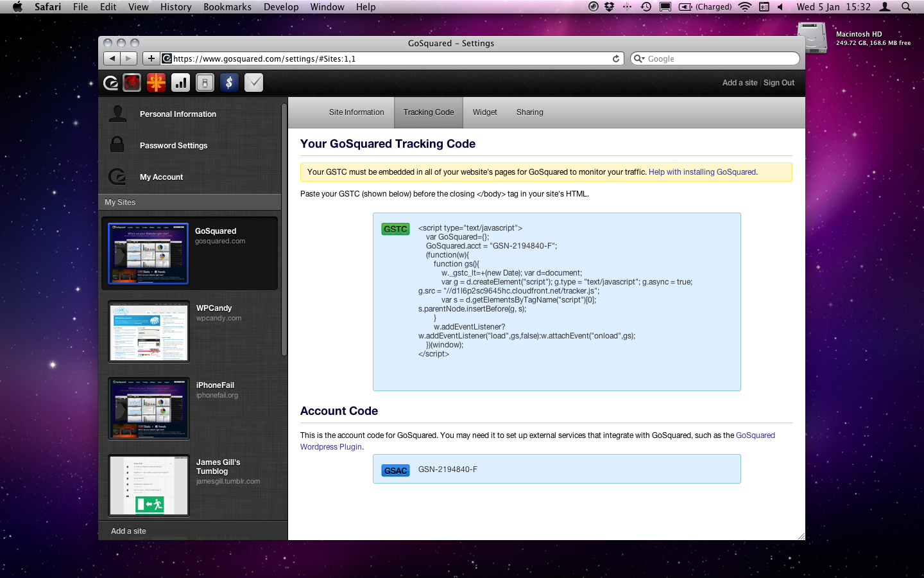Click Add a site below the sites list
This screenshot has height=578, width=924.
(128, 531)
